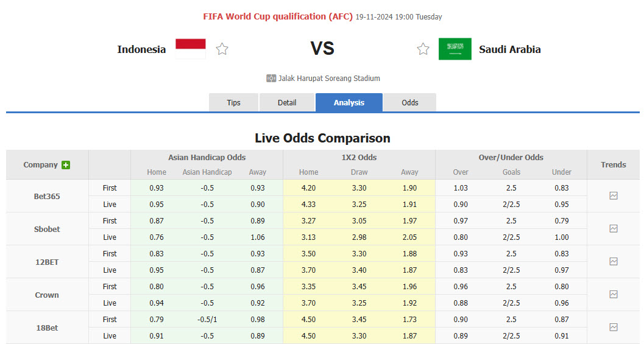Click Bet365 live 1X2 home odds 4.33
Image resolution: width=644 pixels, height=344 pixels.
point(309,205)
